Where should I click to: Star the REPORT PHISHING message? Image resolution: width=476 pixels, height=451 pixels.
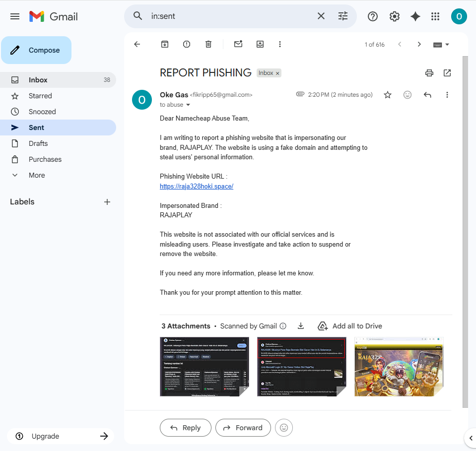tap(387, 95)
